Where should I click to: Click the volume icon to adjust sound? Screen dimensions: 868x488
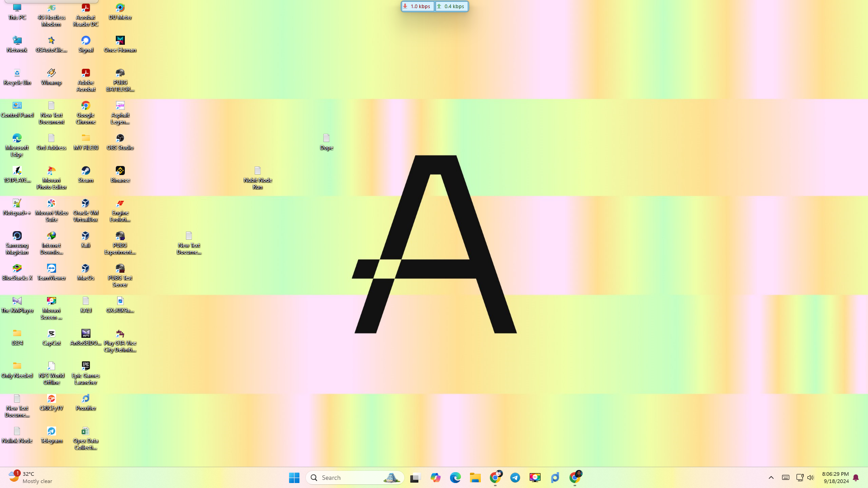tap(810, 477)
